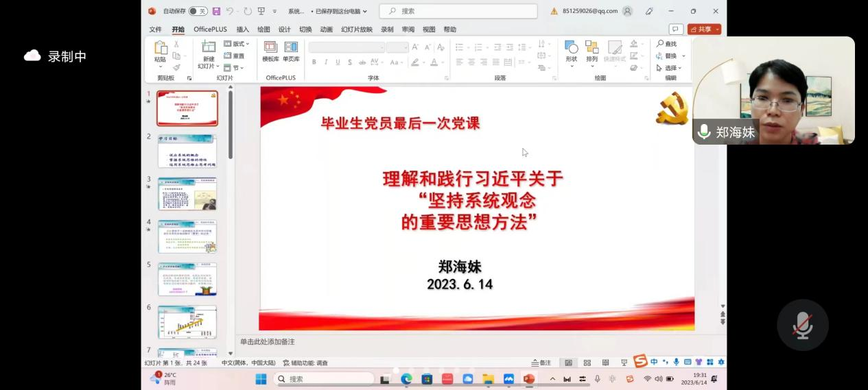868x390 pixels.
Task: Click the shape fill color icon
Action: [x=634, y=44]
